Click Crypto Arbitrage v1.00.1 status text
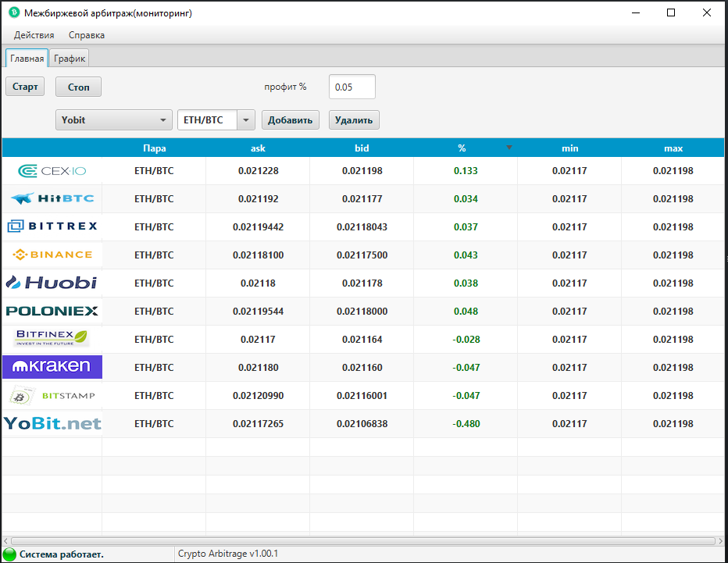This screenshot has width=728, height=563. 228,554
